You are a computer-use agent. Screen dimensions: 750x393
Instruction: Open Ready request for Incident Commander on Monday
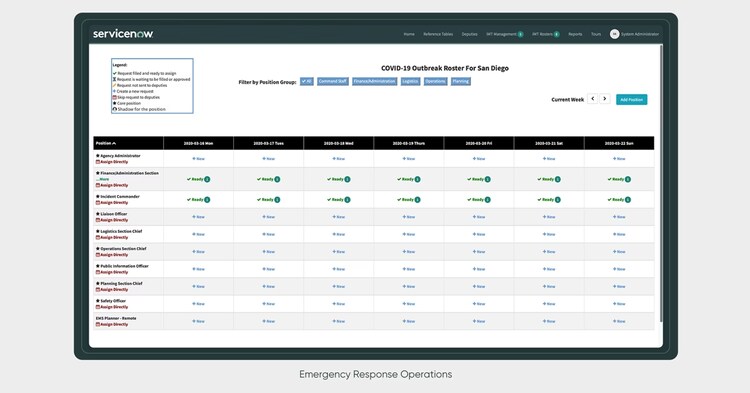pos(199,200)
